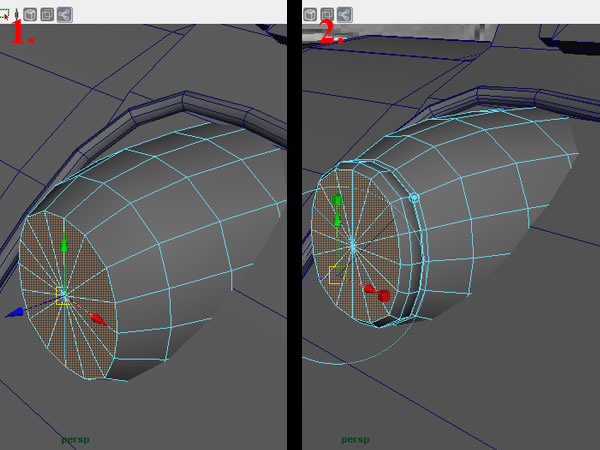
Task: Click the cyan circle handle on panel 2's extruded rim
Action: (414, 198)
